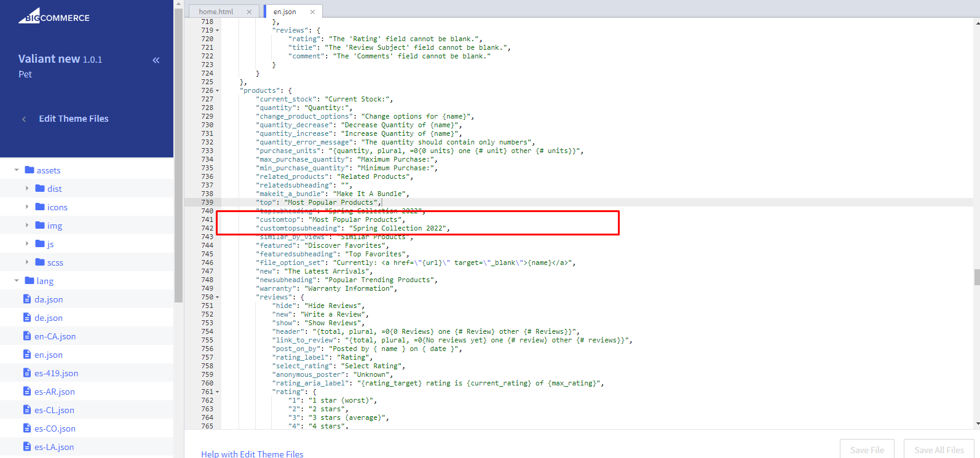Click the es-CL.json file icon

coord(27,410)
